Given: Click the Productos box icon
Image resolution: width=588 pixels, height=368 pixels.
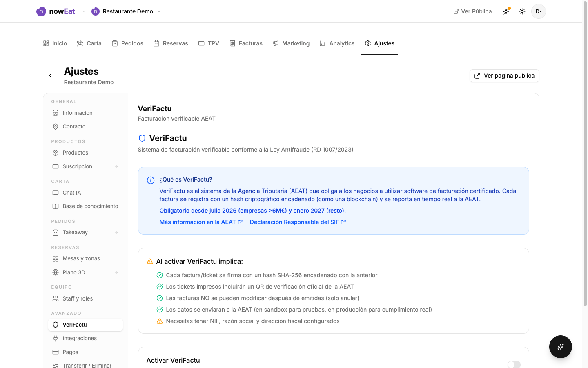Looking at the screenshot, I should 56,153.
